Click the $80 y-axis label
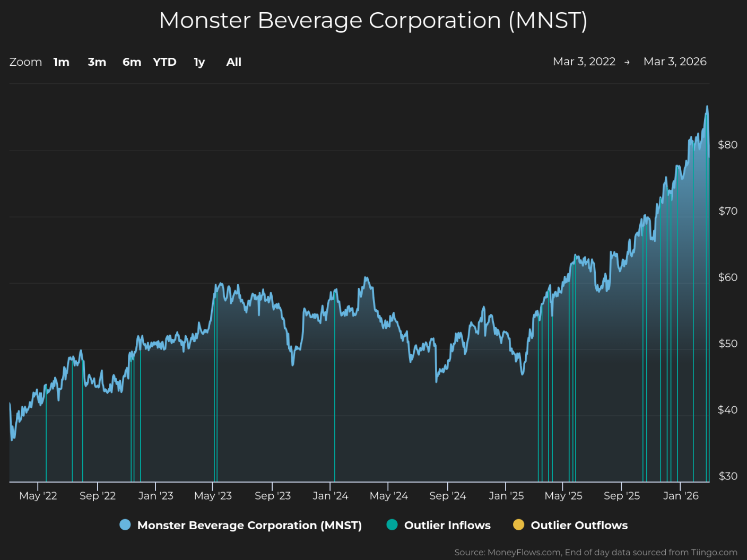747x560 pixels. click(727, 145)
